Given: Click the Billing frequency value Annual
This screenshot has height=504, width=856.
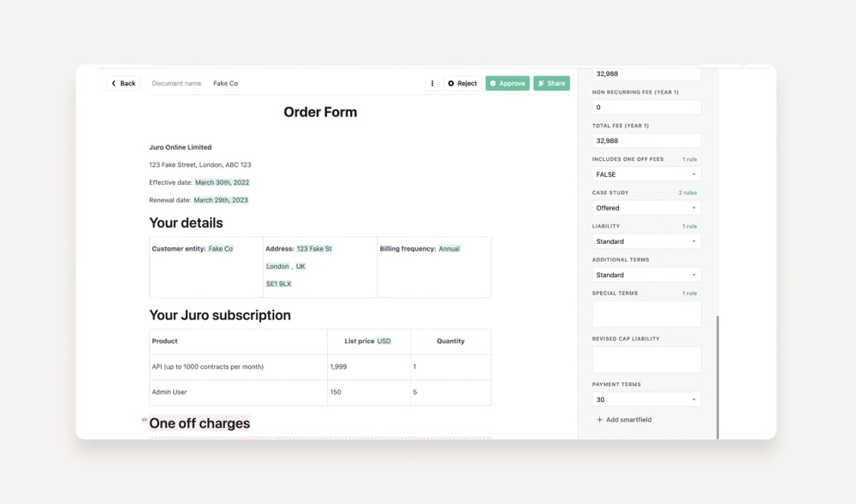Looking at the screenshot, I should tap(449, 249).
